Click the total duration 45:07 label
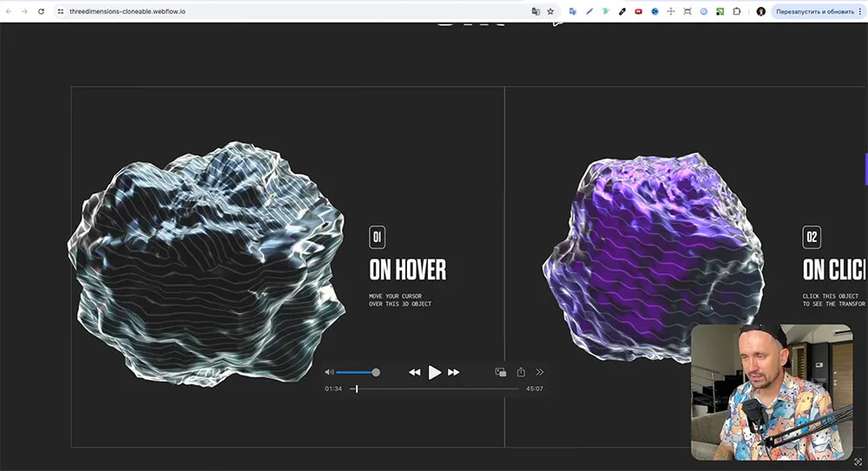868x471 pixels. coord(534,389)
